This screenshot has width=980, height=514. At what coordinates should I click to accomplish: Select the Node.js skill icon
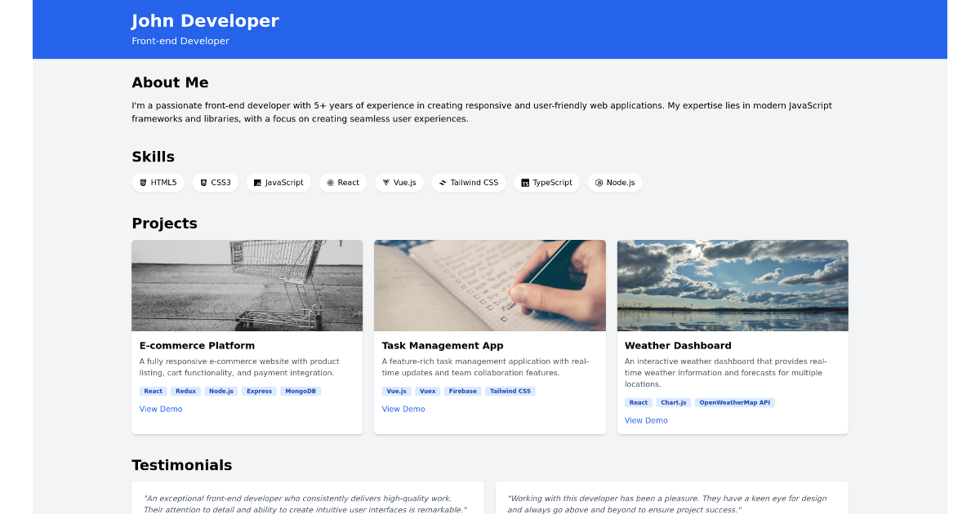click(598, 182)
